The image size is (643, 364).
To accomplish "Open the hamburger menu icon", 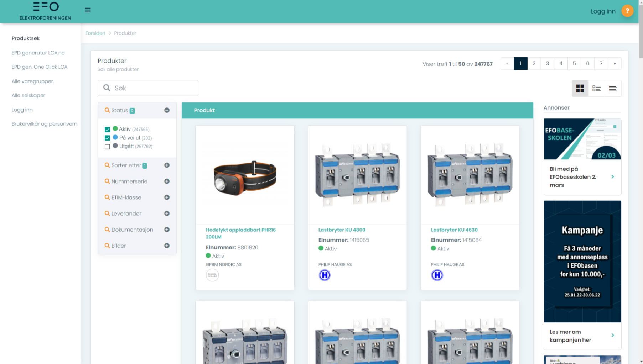I will [x=88, y=10].
